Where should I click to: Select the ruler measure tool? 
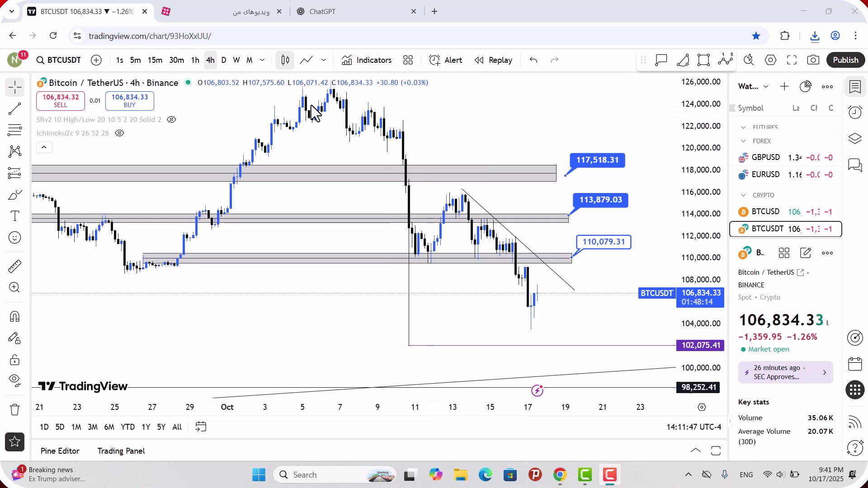pyautogui.click(x=14, y=266)
